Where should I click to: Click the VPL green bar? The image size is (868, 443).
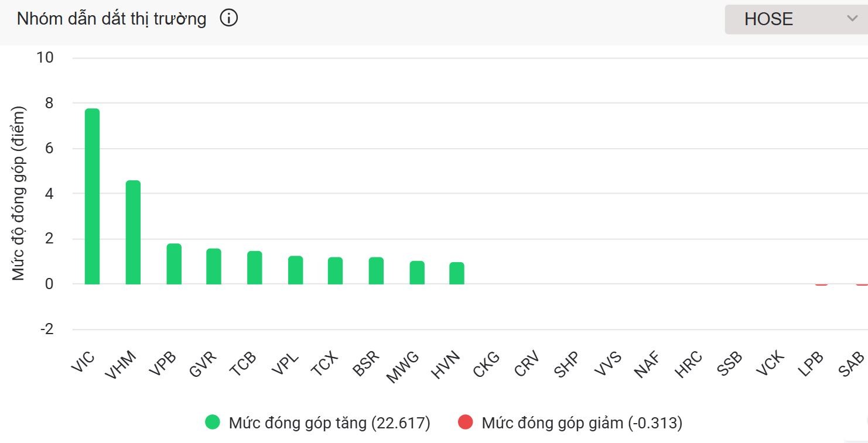click(x=295, y=270)
